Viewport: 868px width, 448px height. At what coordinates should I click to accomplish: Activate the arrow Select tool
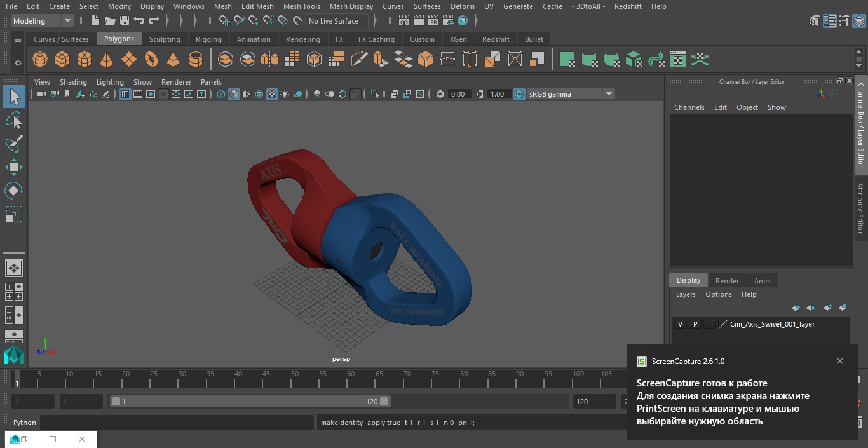coord(14,97)
